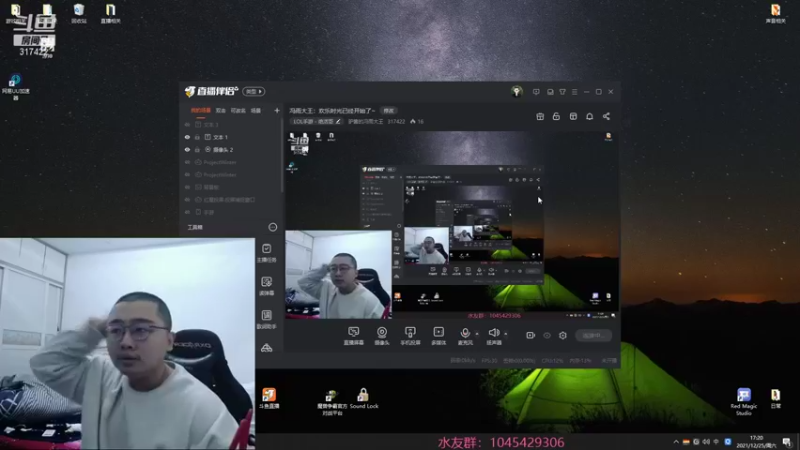Expand microphone device dropdown arrow
Image resolution: width=800 pixels, height=450 pixels.
pyautogui.click(x=477, y=334)
